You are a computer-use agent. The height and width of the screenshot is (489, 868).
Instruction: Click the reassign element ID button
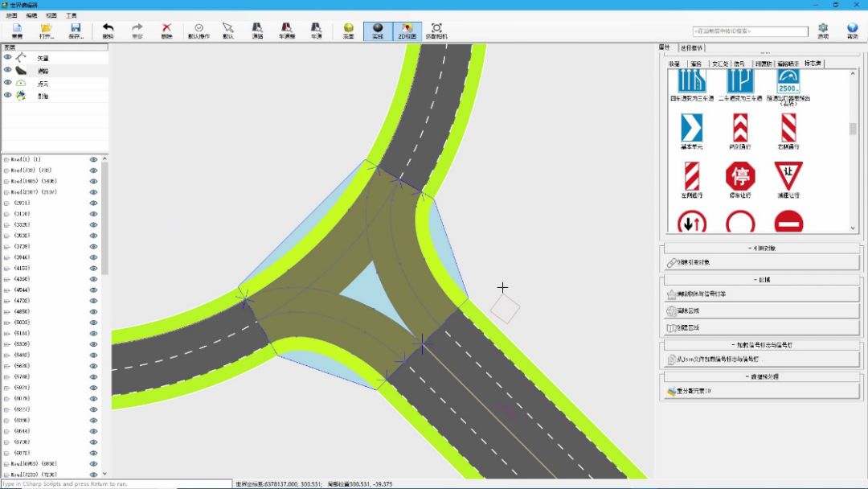click(762, 391)
